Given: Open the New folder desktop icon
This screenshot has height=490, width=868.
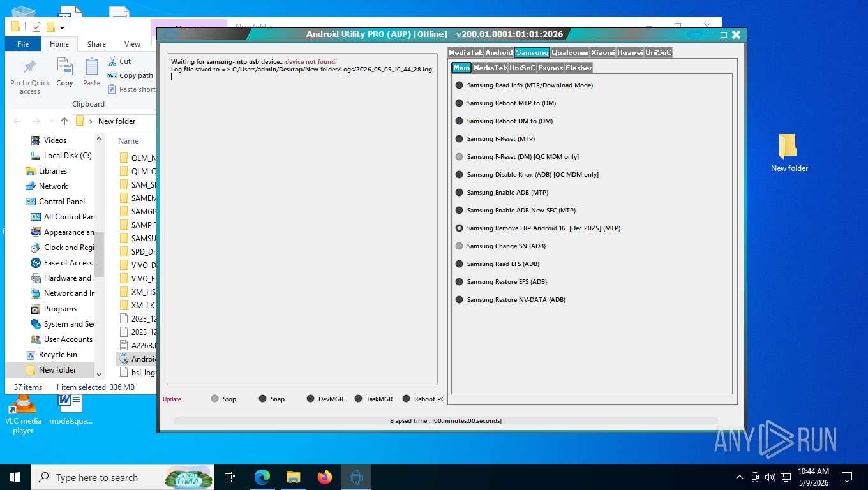Looking at the screenshot, I should point(789,152).
